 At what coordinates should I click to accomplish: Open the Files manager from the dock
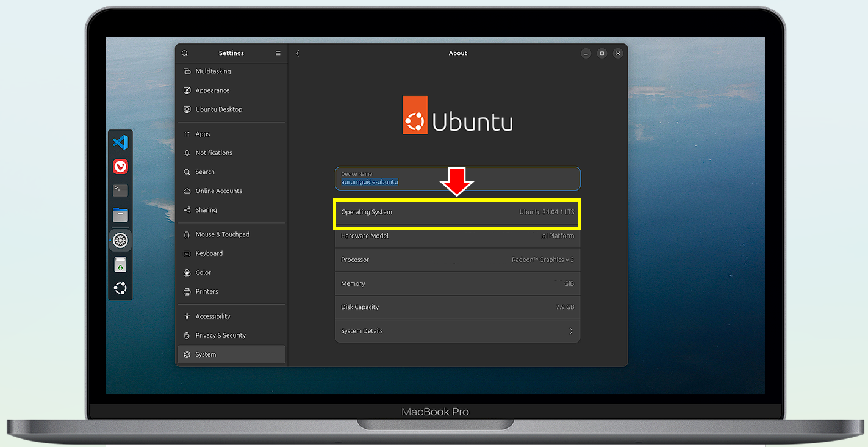120,215
